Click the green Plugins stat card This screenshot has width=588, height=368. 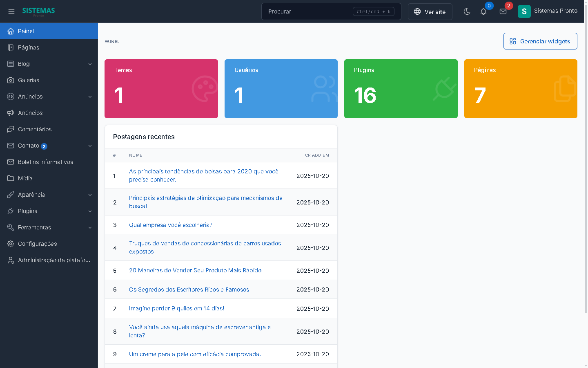tap(401, 89)
